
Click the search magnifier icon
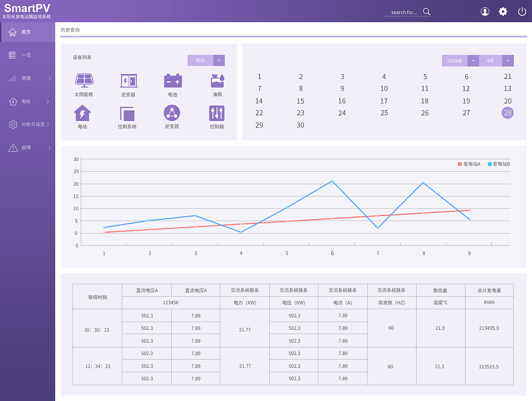pos(426,12)
